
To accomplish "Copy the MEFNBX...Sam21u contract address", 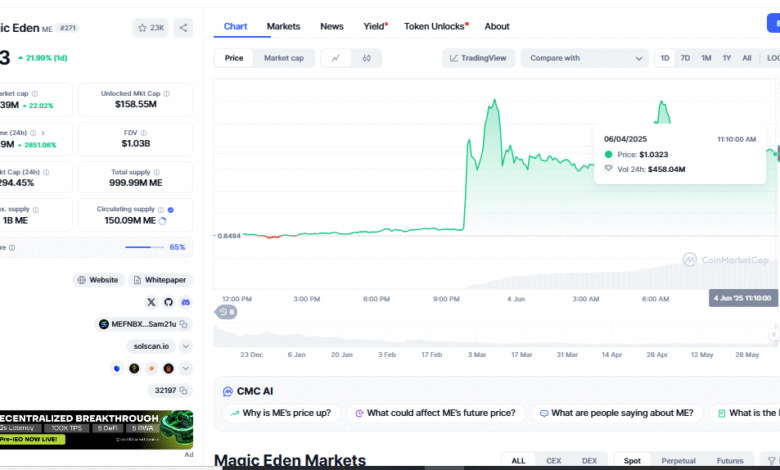I will pos(184,324).
